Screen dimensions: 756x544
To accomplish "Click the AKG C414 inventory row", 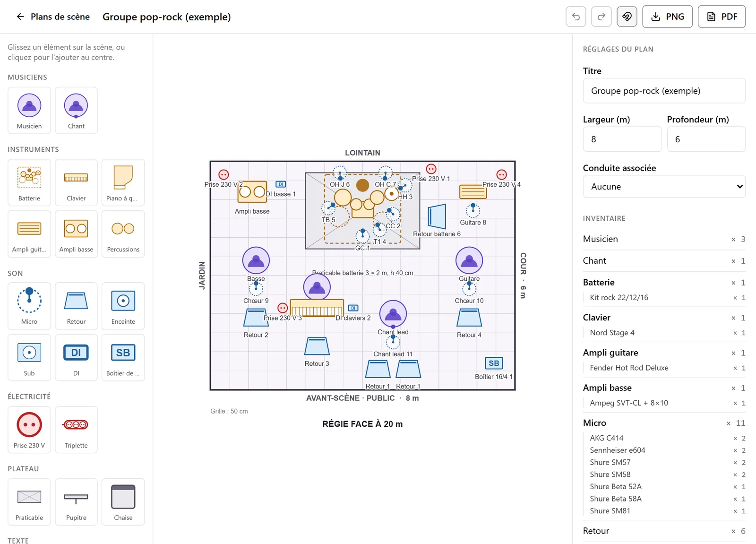I will pyautogui.click(x=664, y=438).
